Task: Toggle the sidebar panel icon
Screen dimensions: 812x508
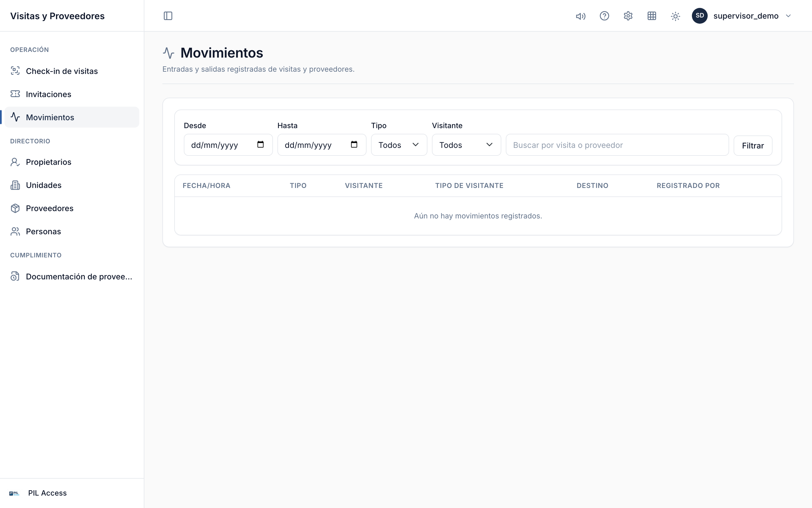Action: [168, 16]
